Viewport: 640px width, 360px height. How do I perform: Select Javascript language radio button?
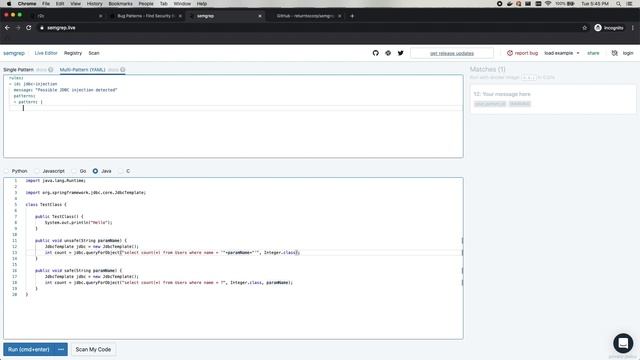[x=37, y=171]
